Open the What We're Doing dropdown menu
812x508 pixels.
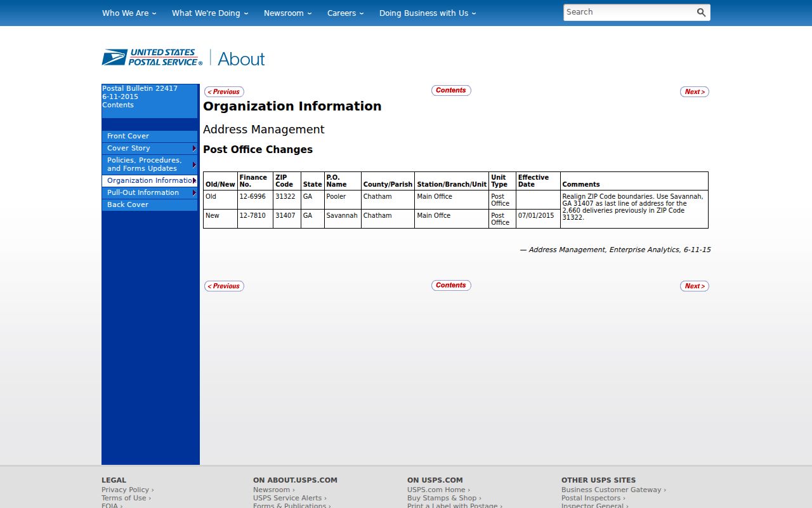click(210, 13)
